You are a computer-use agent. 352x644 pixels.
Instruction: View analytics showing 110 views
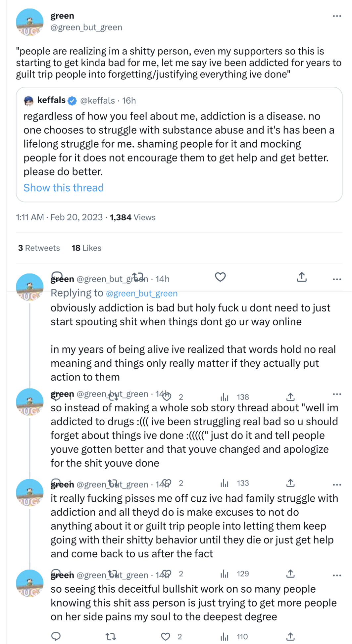click(234, 636)
